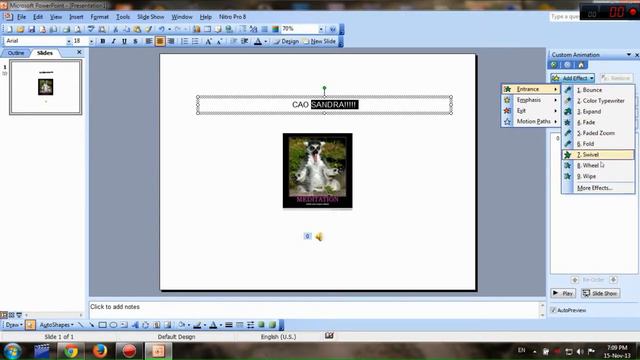
Task: Start the Slide Show button
Action: click(x=600, y=293)
